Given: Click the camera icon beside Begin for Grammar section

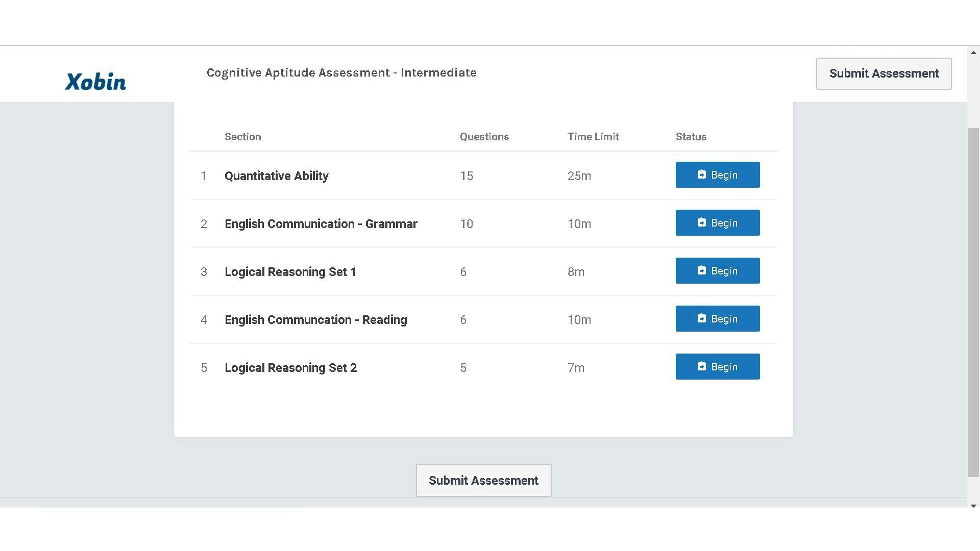Looking at the screenshot, I should (703, 222).
